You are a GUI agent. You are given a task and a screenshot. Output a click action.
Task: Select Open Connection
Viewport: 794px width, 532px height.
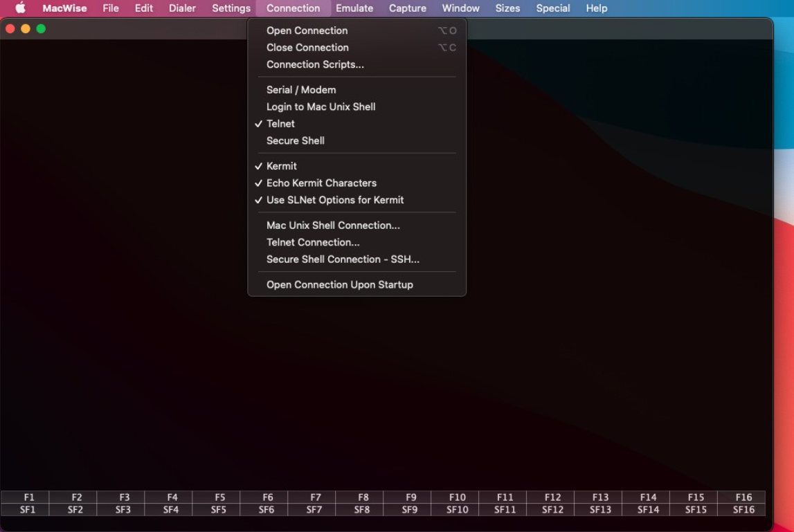(307, 30)
